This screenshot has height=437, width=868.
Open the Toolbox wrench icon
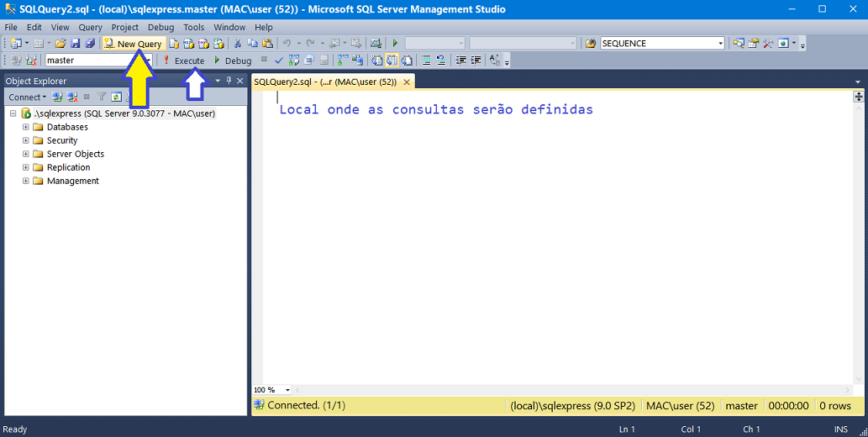pyautogui.click(x=768, y=43)
